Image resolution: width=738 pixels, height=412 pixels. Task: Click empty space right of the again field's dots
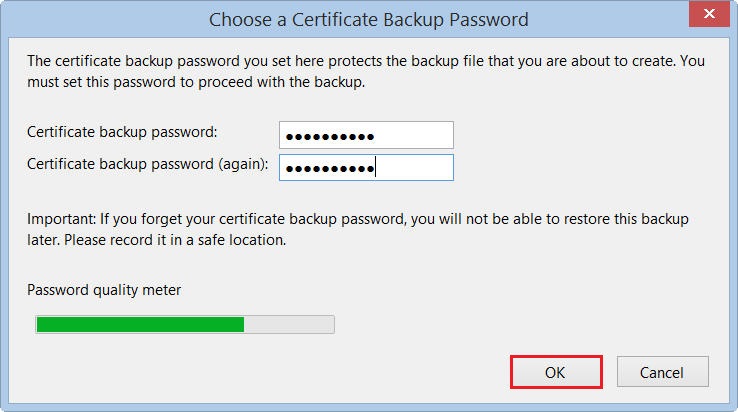415,167
